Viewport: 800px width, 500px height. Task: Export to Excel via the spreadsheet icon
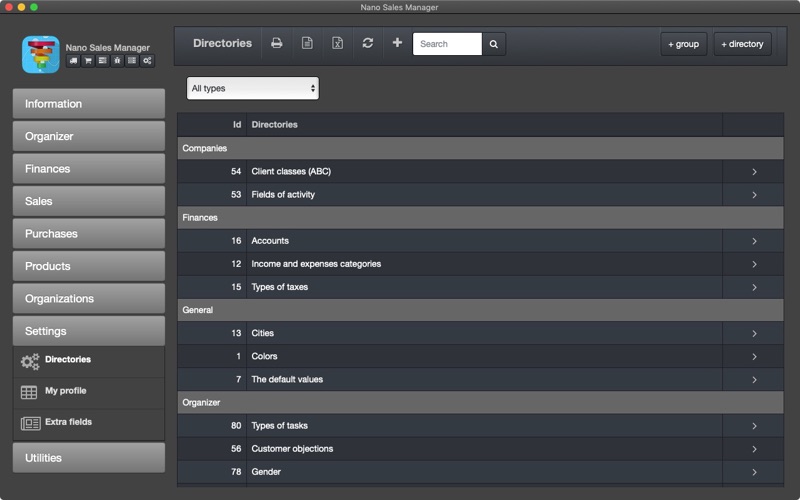click(x=337, y=43)
